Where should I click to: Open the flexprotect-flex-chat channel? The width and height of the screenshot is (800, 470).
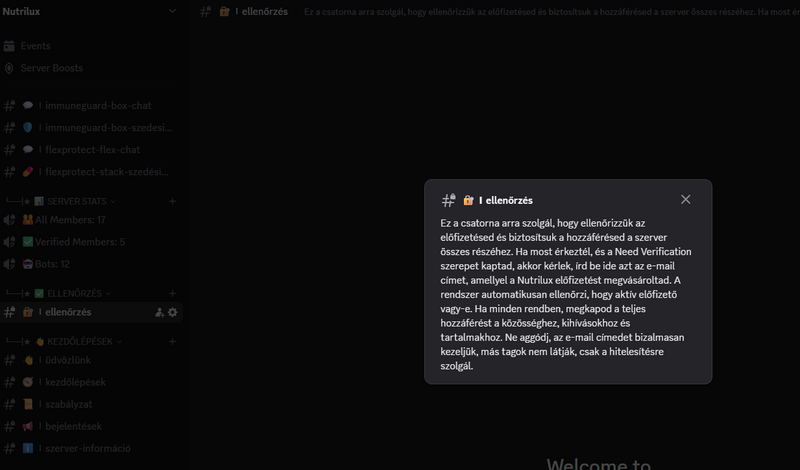tap(92, 150)
